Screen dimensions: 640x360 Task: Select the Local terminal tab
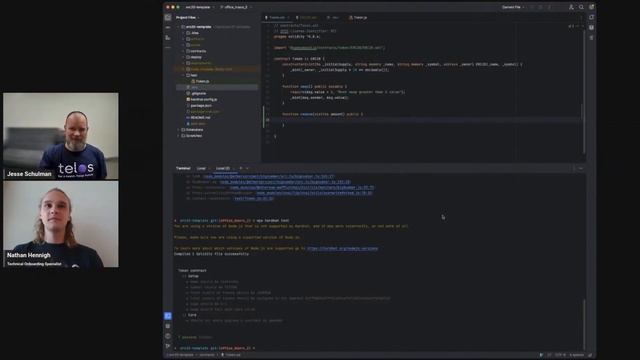tap(202, 168)
